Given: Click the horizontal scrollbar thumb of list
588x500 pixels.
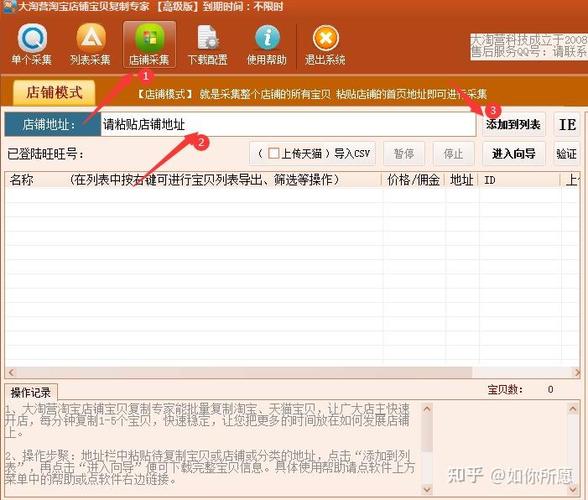Looking at the screenshot, I should pyautogui.click(x=244, y=372).
